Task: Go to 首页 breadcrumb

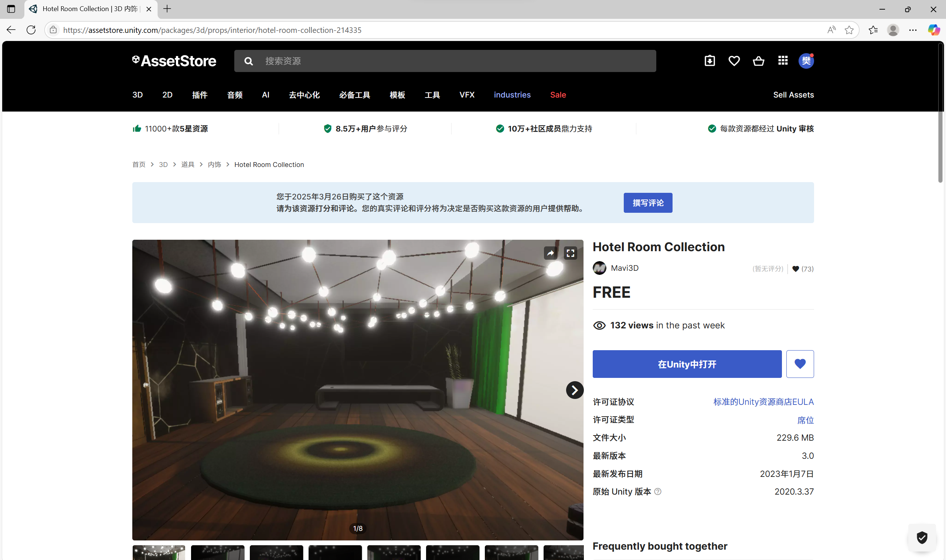Action: coord(139,164)
